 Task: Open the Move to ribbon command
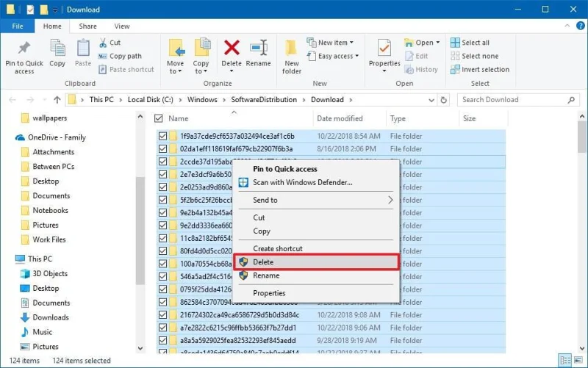[x=175, y=57]
